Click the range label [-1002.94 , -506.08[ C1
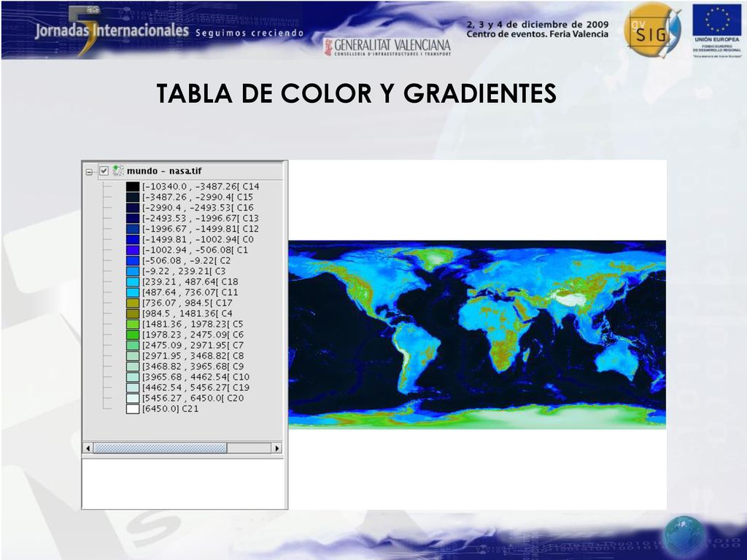 point(196,250)
